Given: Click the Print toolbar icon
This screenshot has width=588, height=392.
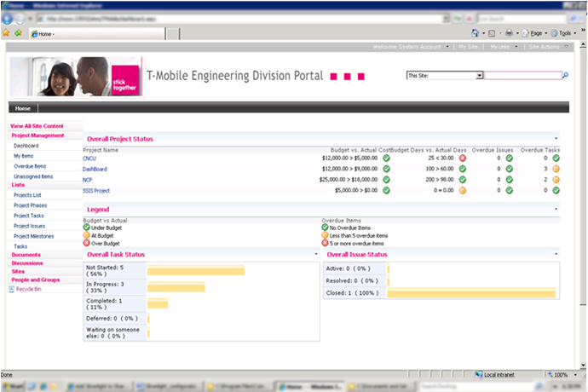Looking at the screenshot, I should [509, 33].
